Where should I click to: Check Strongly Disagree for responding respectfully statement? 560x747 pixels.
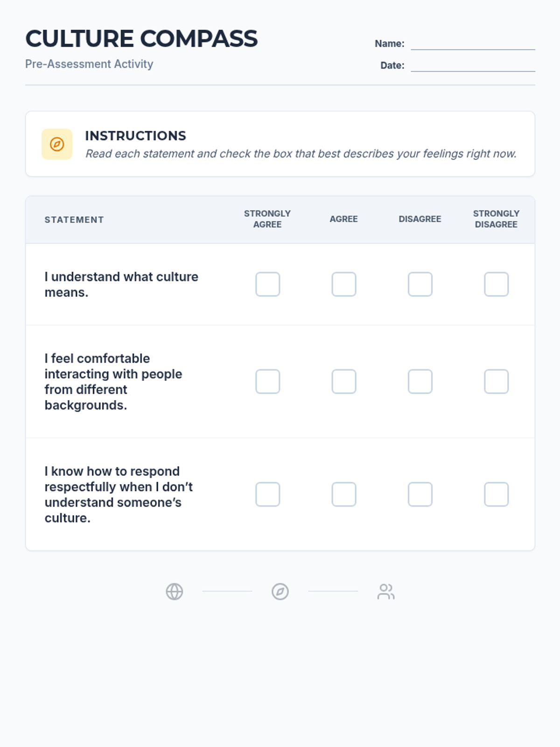click(496, 494)
